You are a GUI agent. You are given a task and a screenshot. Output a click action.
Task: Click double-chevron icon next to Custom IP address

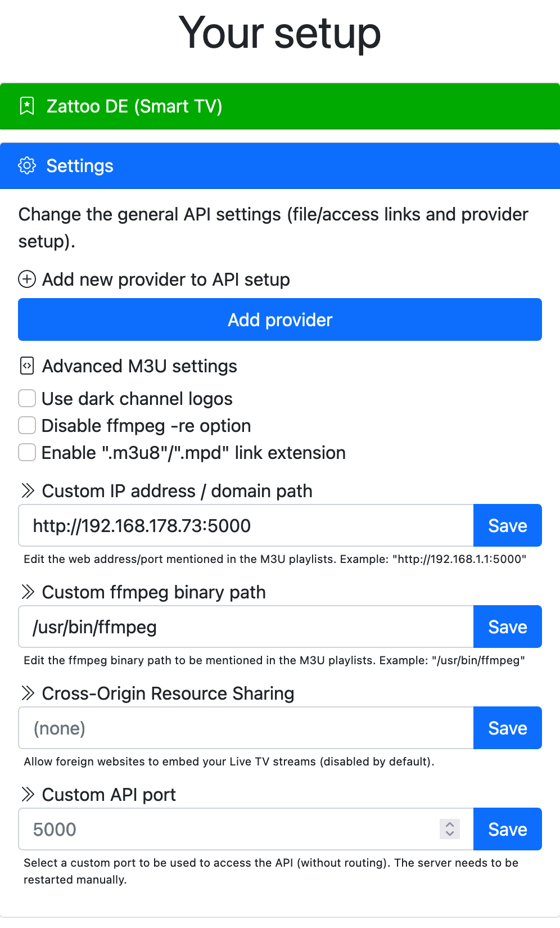point(28,490)
